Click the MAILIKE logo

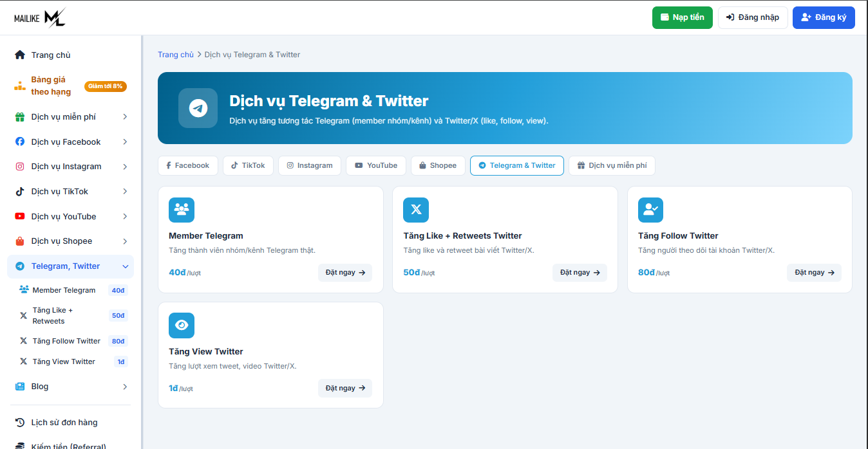[x=40, y=17]
